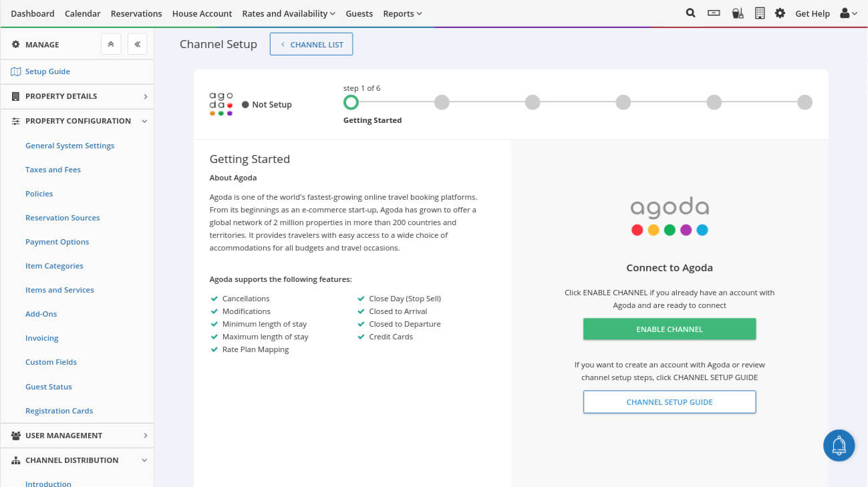Go to the Dashboard menu
The width and height of the screenshot is (868, 487).
click(33, 13)
